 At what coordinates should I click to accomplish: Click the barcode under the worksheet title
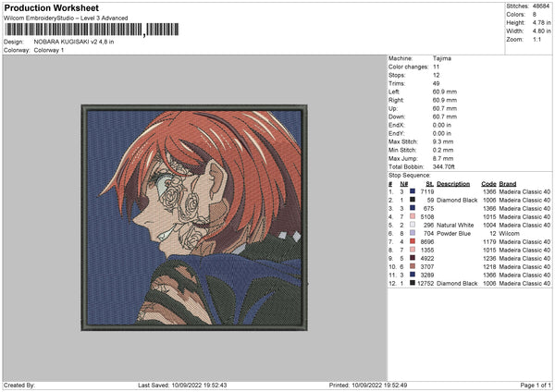tap(92, 30)
